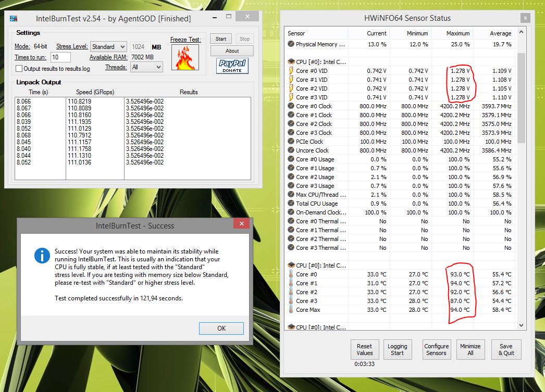Click the Core #0 VID lightning icon
Image resolution: width=545 pixels, height=392 pixels.
click(x=291, y=70)
